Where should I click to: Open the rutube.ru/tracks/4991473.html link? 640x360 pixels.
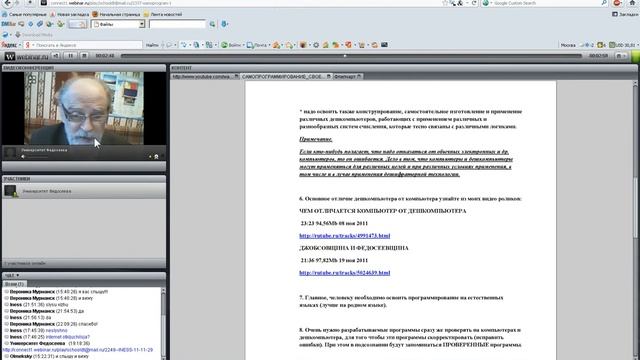tap(344, 236)
